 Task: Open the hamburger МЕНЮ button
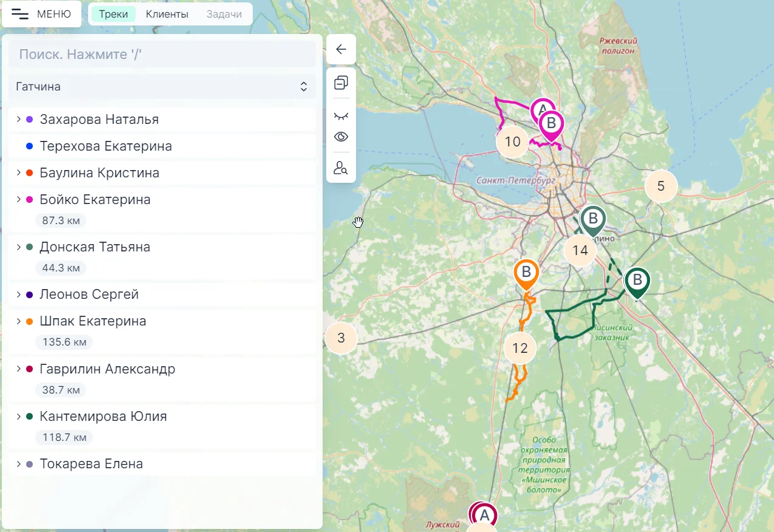pyautogui.click(x=41, y=14)
